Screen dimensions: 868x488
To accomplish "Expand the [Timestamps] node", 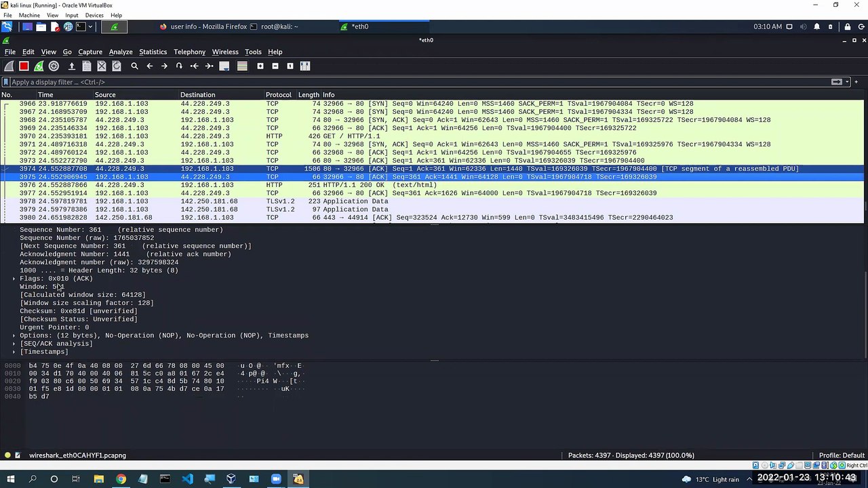I will tap(14, 352).
